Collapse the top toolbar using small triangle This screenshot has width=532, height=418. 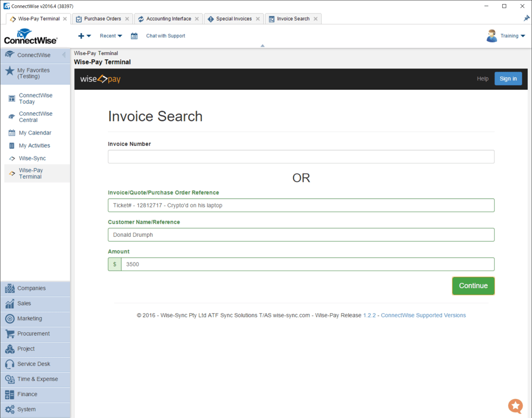262,45
